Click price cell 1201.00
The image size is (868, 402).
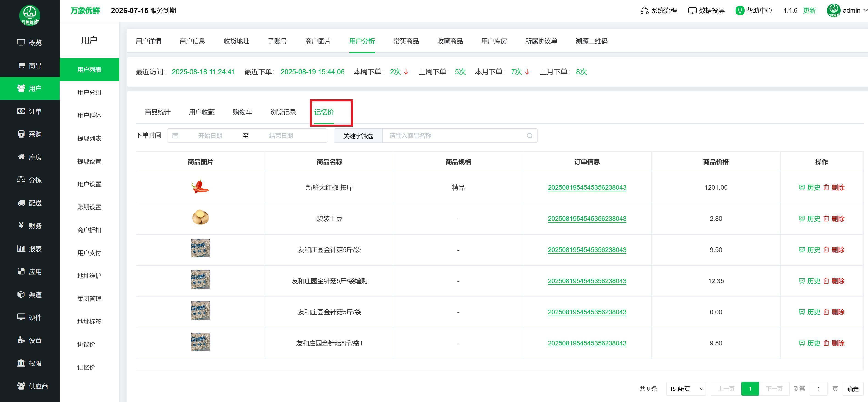point(716,188)
